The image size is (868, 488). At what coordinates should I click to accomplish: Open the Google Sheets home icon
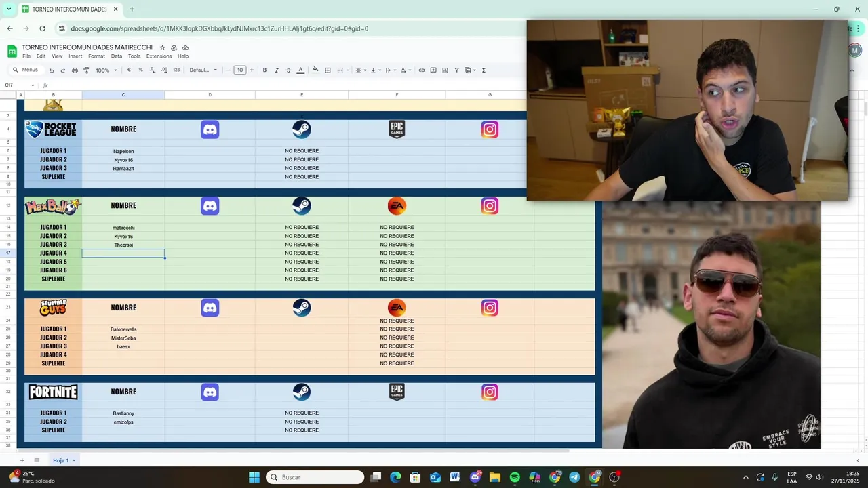[x=12, y=52]
